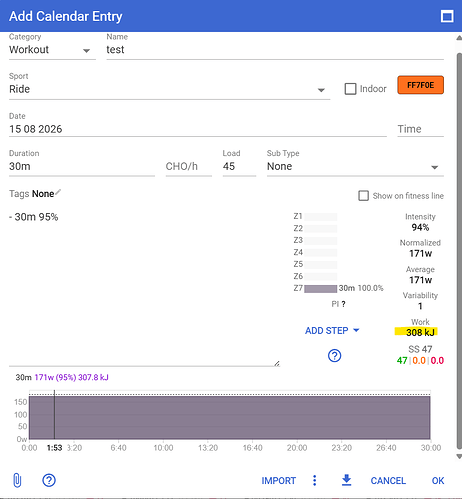Expand the ADD STEP dropdown
Viewport: 462px width, 499px height.
(x=332, y=331)
